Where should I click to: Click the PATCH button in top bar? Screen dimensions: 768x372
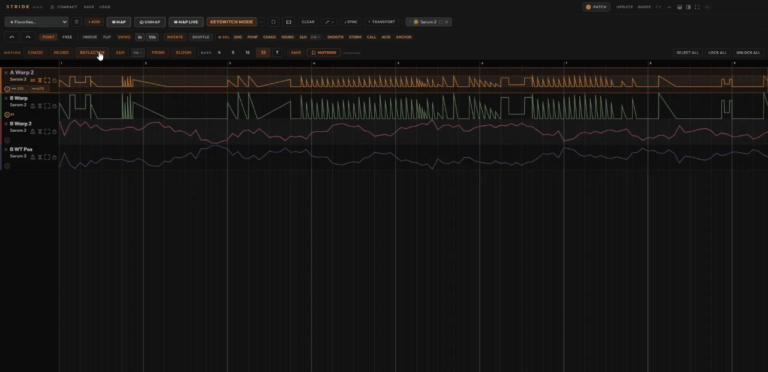coord(596,7)
